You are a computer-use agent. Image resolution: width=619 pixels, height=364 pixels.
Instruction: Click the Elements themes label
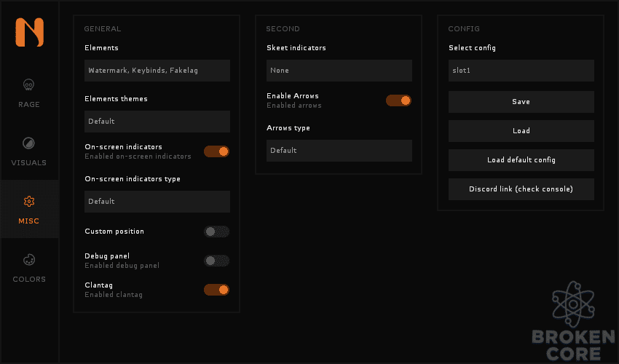[116, 99]
